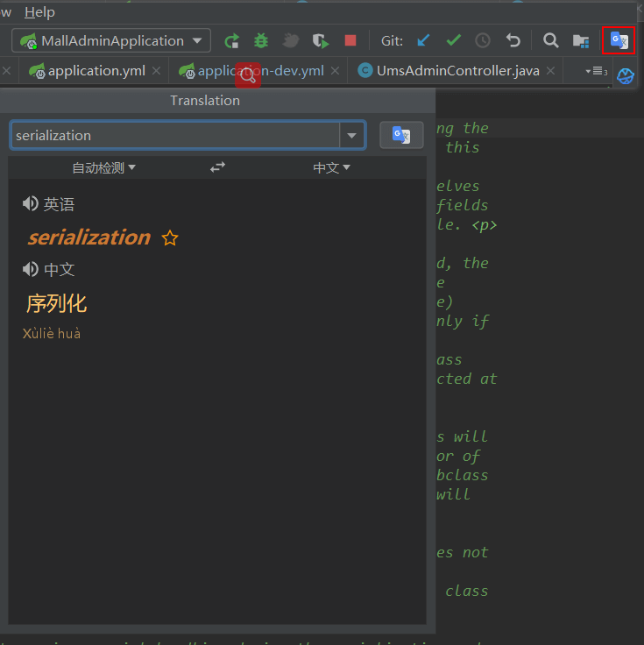Play English pronunciation speaker icon
This screenshot has height=645, width=644.
click(x=31, y=203)
